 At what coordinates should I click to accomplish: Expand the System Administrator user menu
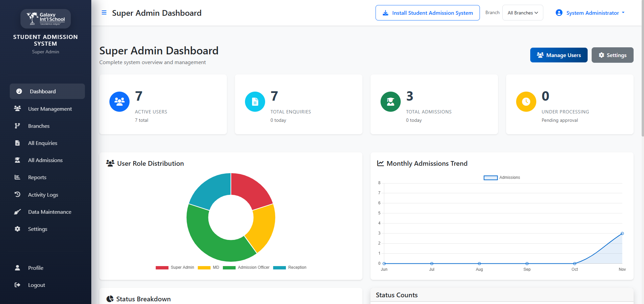coord(590,13)
